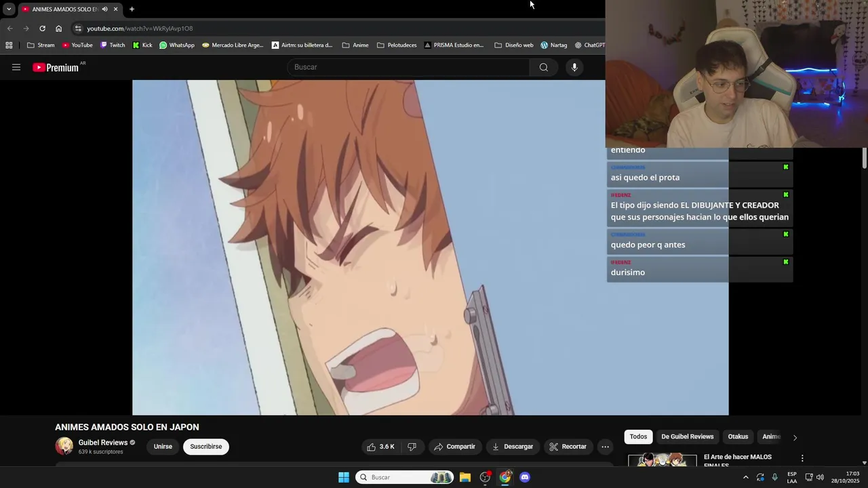The image size is (868, 488).
Task: Open the three-dot more actions menu
Action: pyautogui.click(x=606, y=447)
